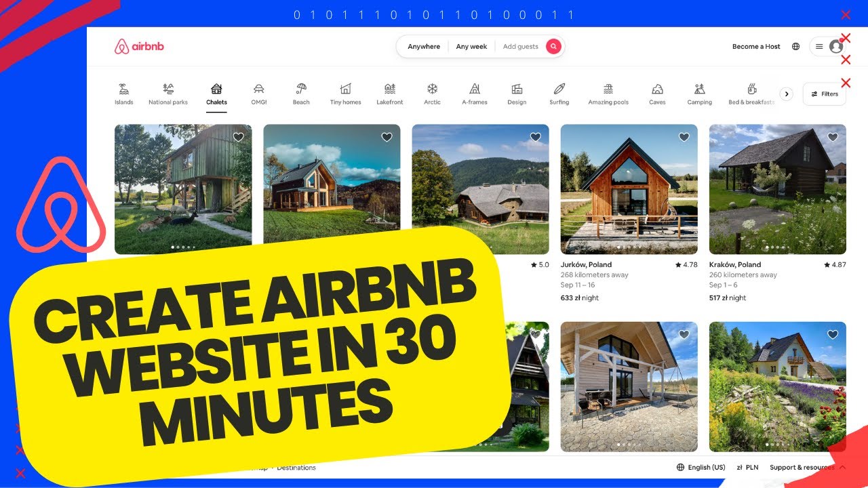Select the OMG! category
Image resolution: width=868 pixels, height=488 pixels.
[258, 94]
